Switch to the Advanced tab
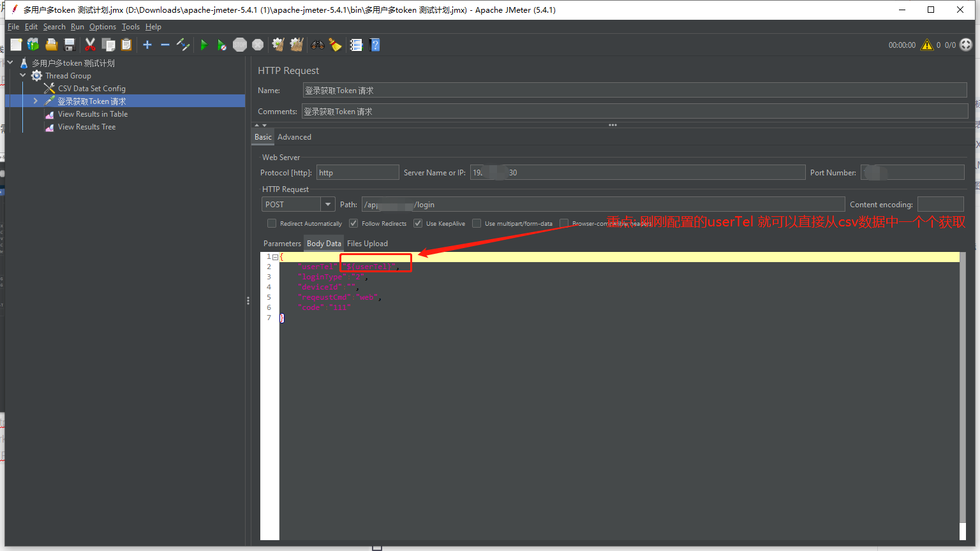 (294, 137)
